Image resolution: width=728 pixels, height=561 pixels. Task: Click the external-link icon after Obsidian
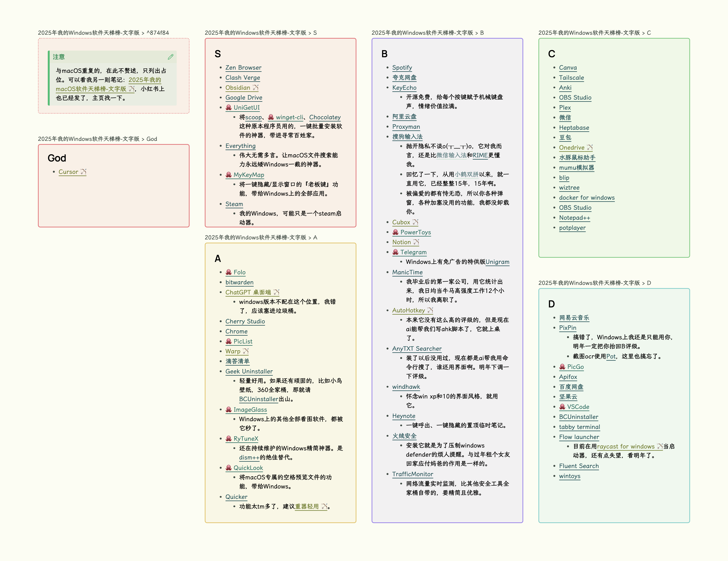[256, 88]
